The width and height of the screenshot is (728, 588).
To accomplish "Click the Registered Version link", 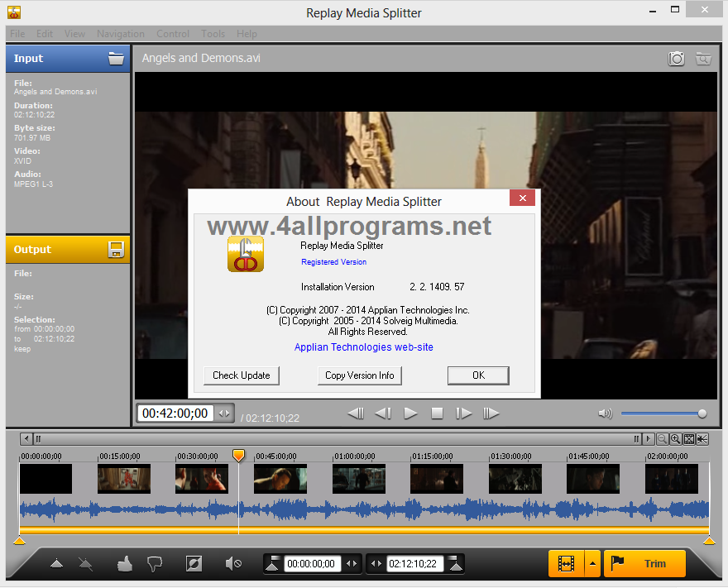I will pos(334,261).
